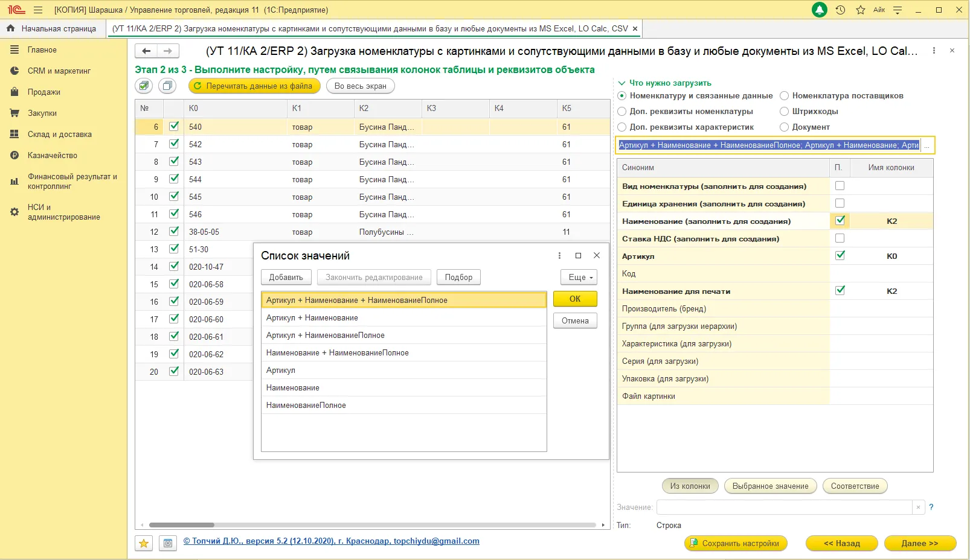Viewport: 970px width, 560px height.
Task: Click the yellow star icon at bottom
Action: (x=144, y=543)
